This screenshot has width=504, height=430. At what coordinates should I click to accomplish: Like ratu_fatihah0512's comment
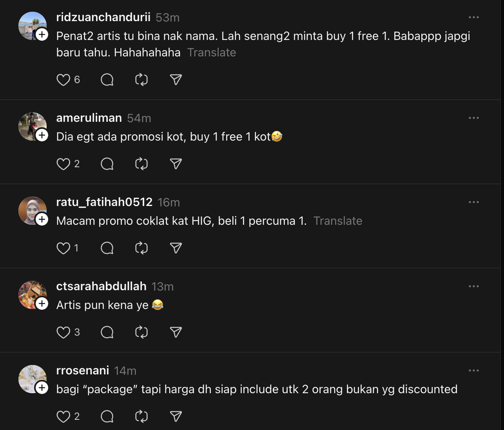[x=63, y=248]
